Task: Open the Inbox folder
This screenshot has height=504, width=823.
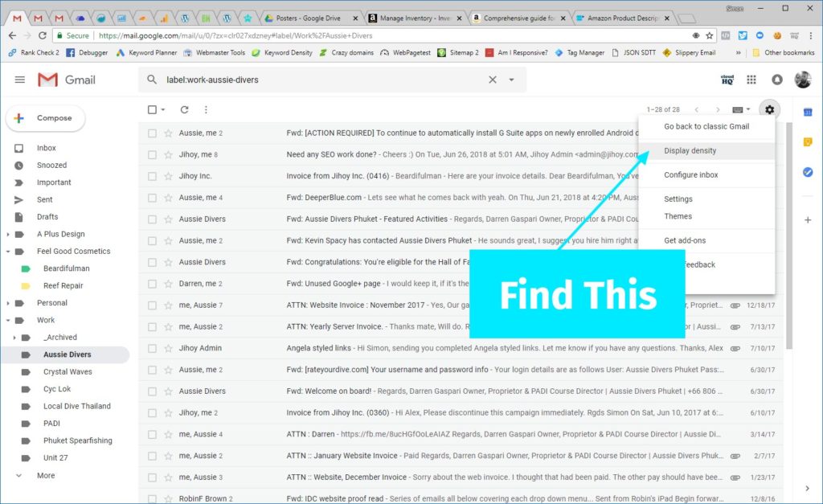Action: 46,148
